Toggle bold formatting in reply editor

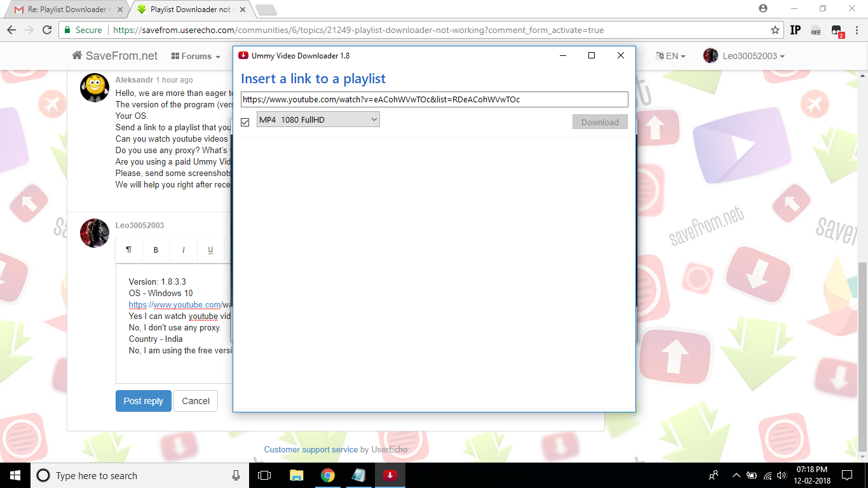156,250
